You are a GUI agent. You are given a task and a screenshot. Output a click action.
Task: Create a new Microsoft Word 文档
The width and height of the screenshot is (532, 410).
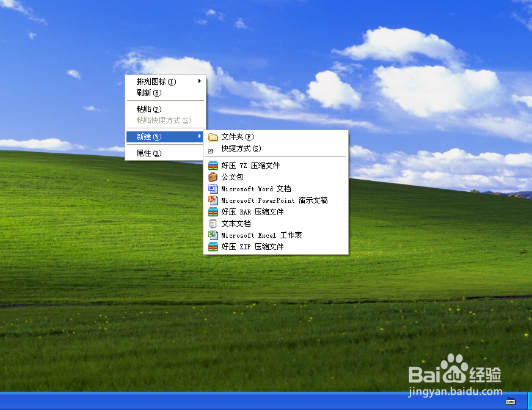coord(276,189)
